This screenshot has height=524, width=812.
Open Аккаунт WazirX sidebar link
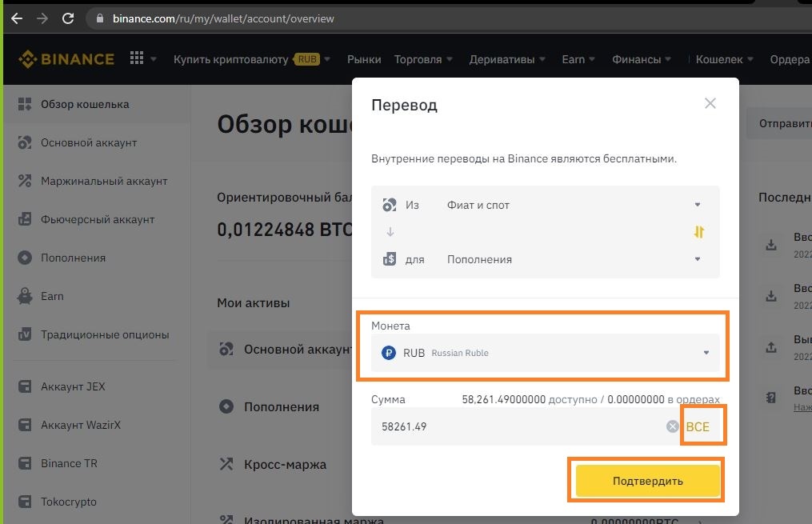click(x=81, y=425)
